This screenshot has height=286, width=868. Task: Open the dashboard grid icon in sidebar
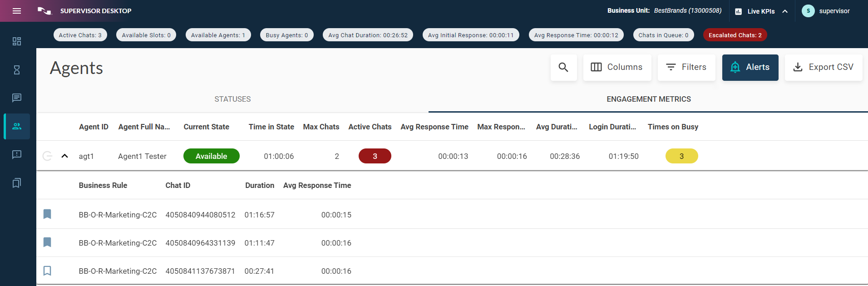(17, 41)
